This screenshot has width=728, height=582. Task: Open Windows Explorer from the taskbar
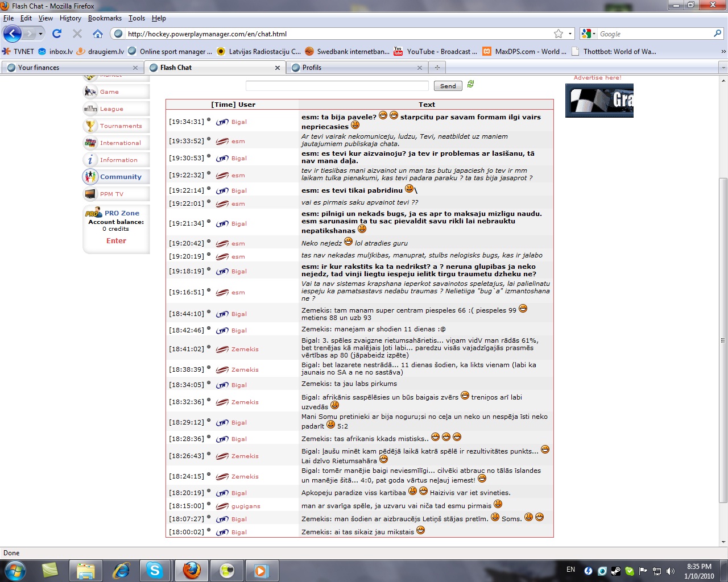pos(86,570)
